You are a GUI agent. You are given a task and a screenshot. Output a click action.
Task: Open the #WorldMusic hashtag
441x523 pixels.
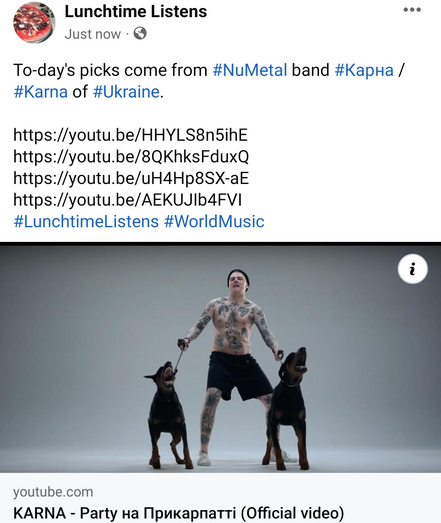coord(214,222)
